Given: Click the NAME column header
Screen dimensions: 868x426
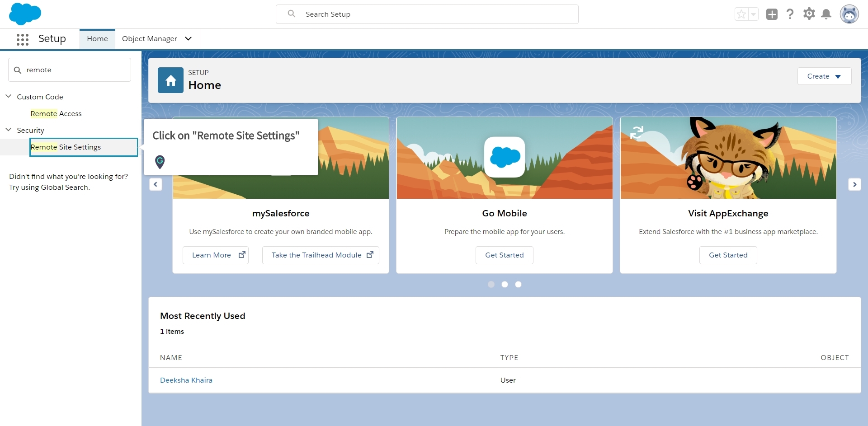Looking at the screenshot, I should 171,358.
